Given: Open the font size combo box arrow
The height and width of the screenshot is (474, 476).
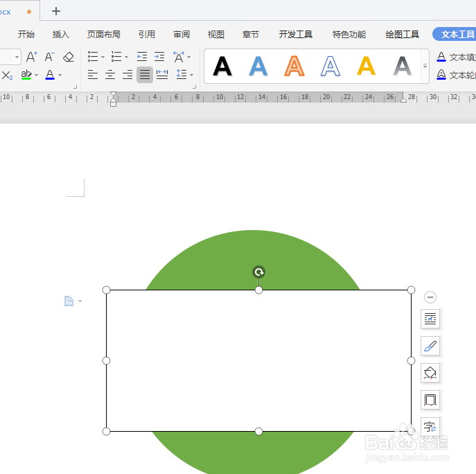Looking at the screenshot, I should pos(17,57).
